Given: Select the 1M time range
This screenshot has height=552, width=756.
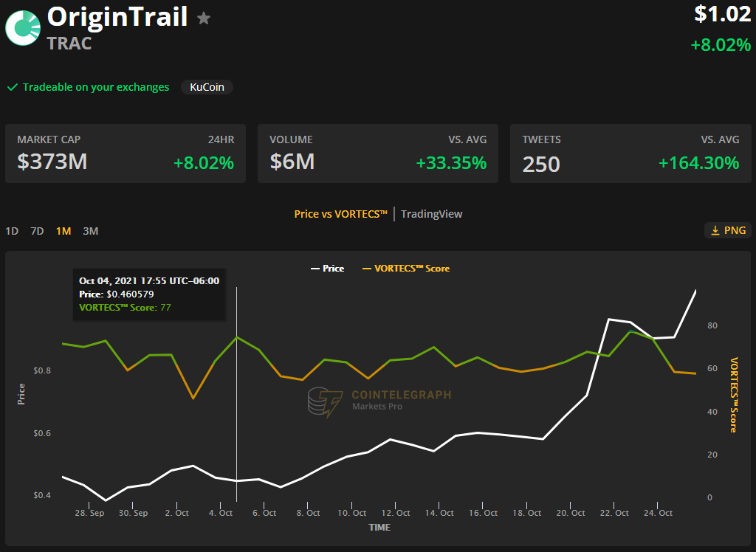Looking at the screenshot, I should click(x=63, y=231).
